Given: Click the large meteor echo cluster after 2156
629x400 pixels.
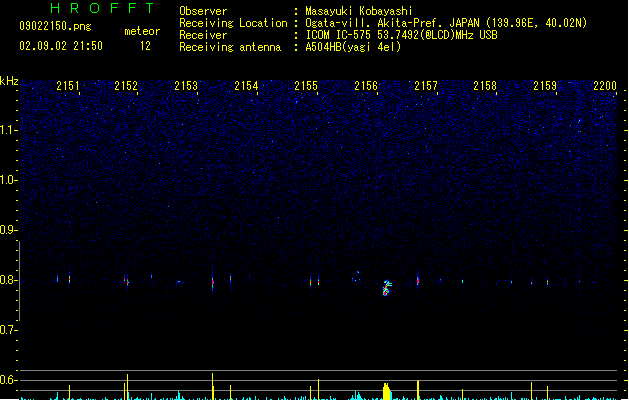Looking at the screenshot, I should [387, 288].
